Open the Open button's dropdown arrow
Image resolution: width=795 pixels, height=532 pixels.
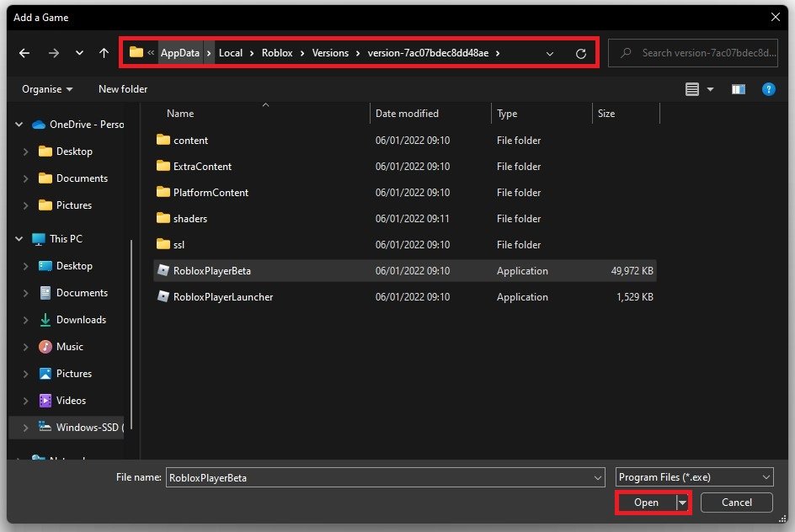[x=682, y=503]
